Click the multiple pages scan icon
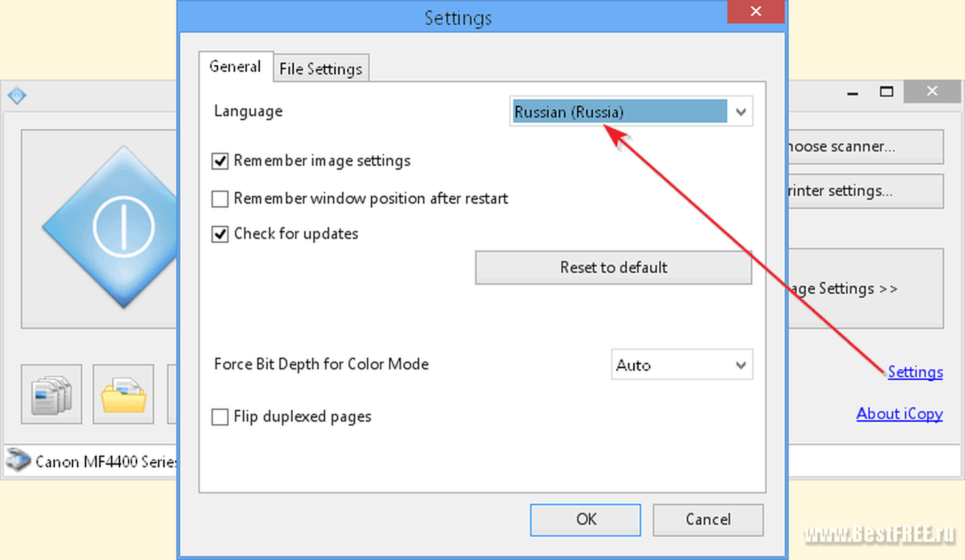965x560 pixels. pos(52,394)
